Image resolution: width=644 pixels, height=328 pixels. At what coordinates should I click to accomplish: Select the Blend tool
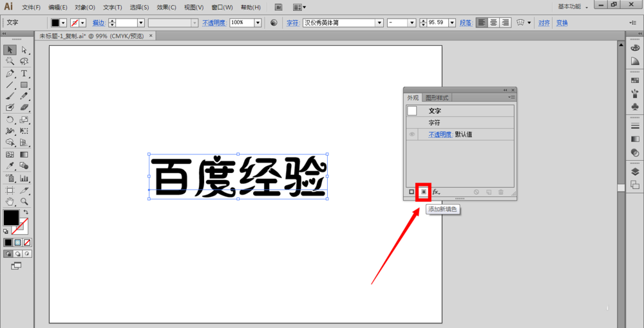pos(24,166)
